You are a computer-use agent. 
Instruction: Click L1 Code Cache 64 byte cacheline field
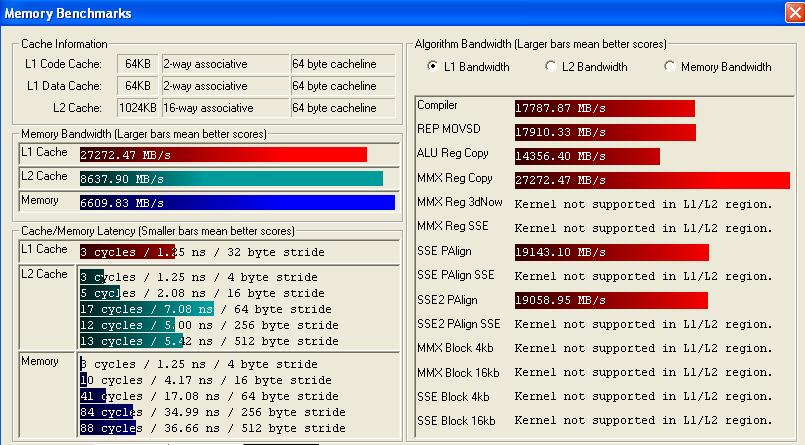point(343,64)
